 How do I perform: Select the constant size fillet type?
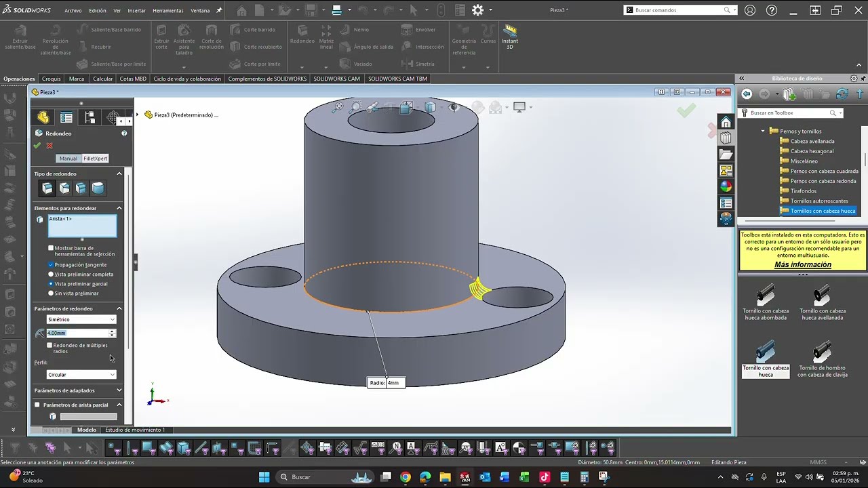click(47, 188)
